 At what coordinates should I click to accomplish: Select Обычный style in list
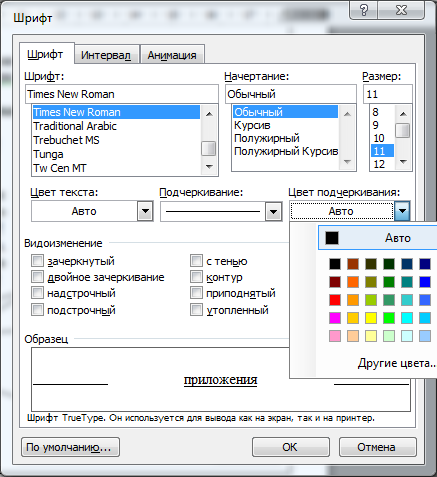pos(285,112)
